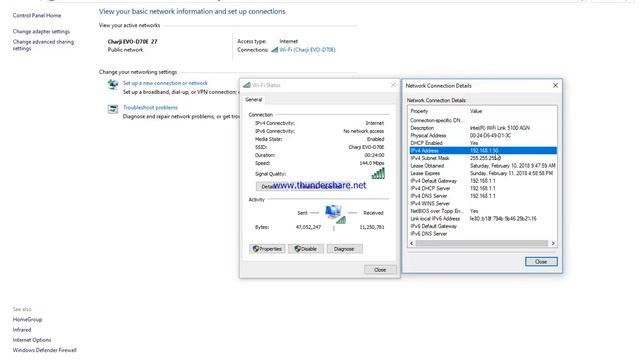
Task: Select the 'Physical Address' row
Action: [x=482, y=136]
